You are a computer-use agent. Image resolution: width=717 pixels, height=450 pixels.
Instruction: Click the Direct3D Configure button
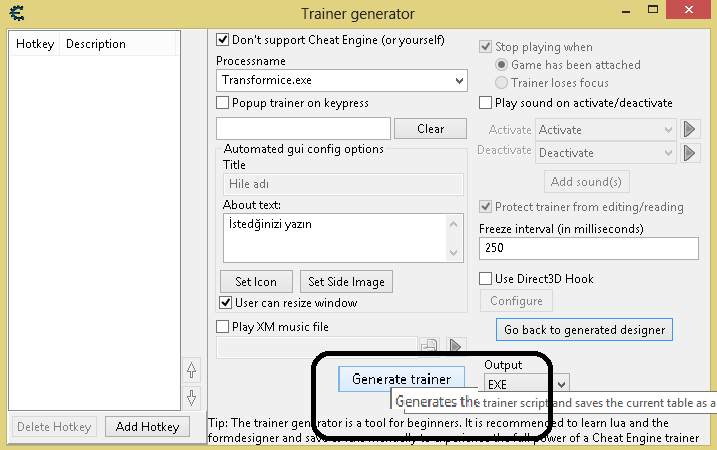click(516, 300)
